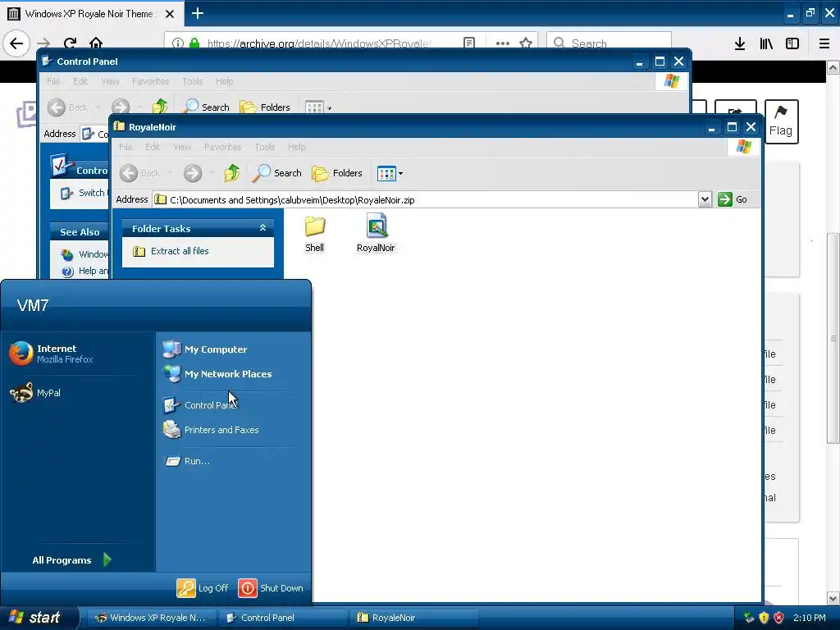Click Firefox search box

tap(609, 43)
